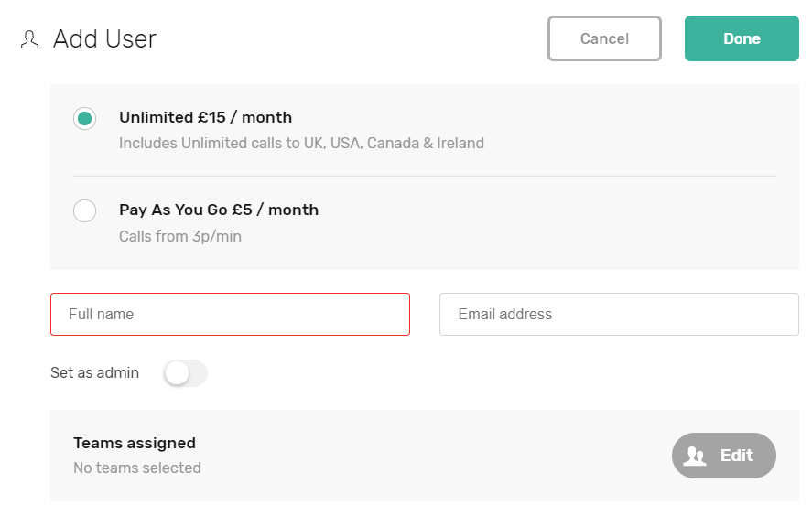
Task: Click the "Unlimited £15 / month" plan label
Action: point(205,117)
